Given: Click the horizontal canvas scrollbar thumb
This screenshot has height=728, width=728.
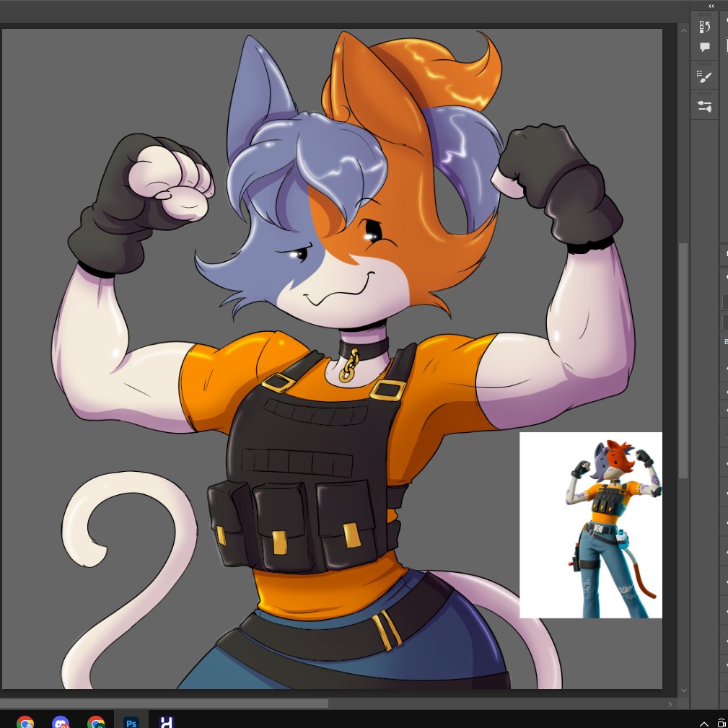Looking at the screenshot, I should (164, 704).
